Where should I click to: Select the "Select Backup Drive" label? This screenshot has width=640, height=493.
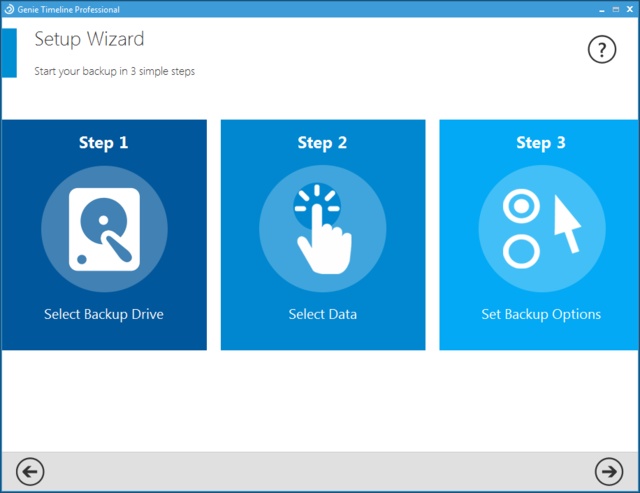(104, 314)
